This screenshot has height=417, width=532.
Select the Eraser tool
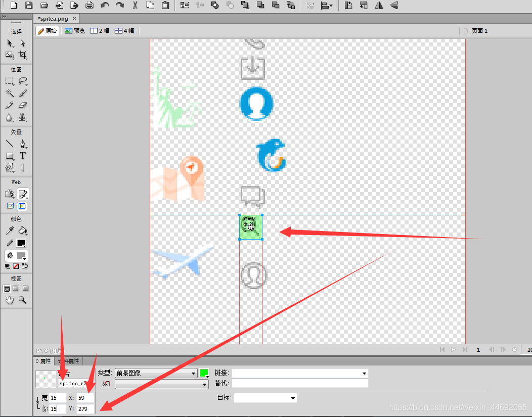pyautogui.click(x=23, y=105)
